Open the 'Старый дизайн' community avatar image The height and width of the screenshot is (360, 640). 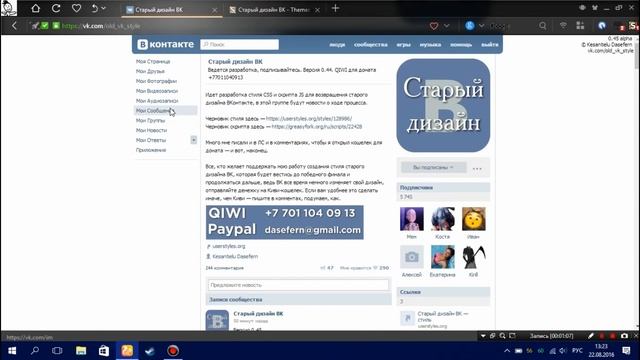(x=443, y=105)
